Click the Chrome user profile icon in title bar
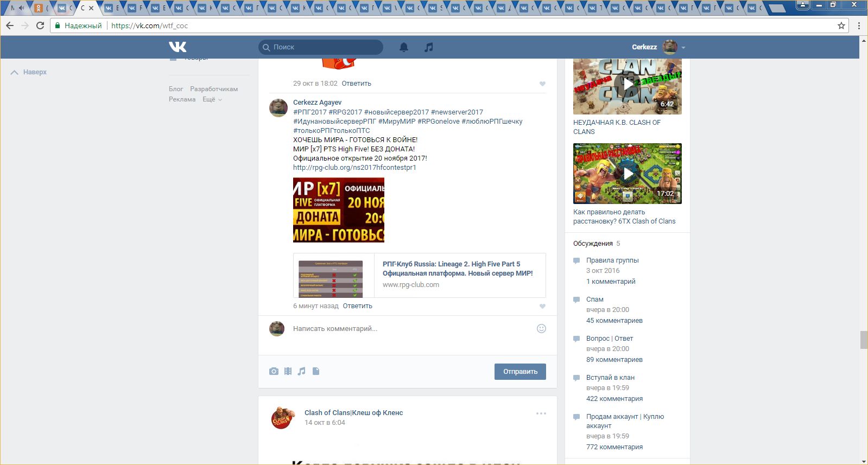The image size is (868, 465). click(803, 5)
